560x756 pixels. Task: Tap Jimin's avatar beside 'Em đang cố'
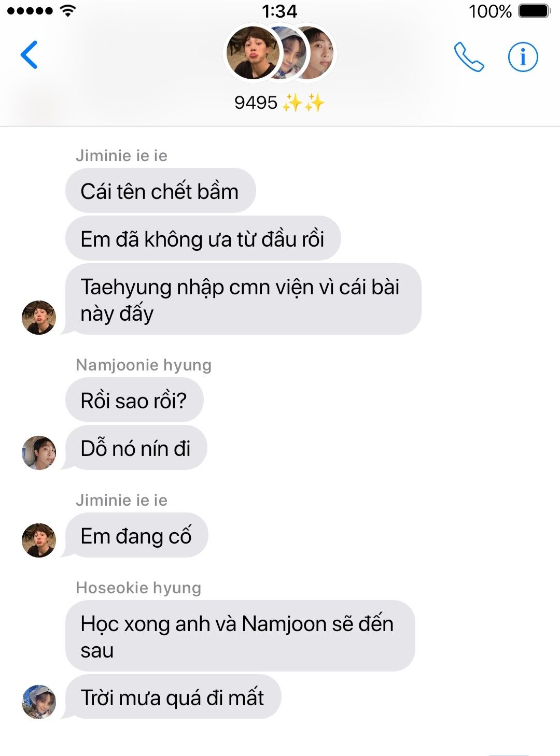[39, 540]
